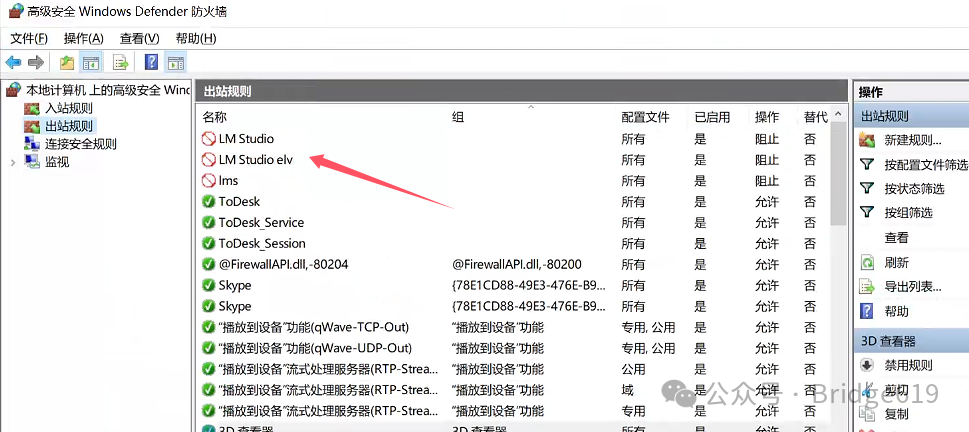969x432 pixels.
Task: Click the Export list toolbar icon
Action: click(x=120, y=62)
